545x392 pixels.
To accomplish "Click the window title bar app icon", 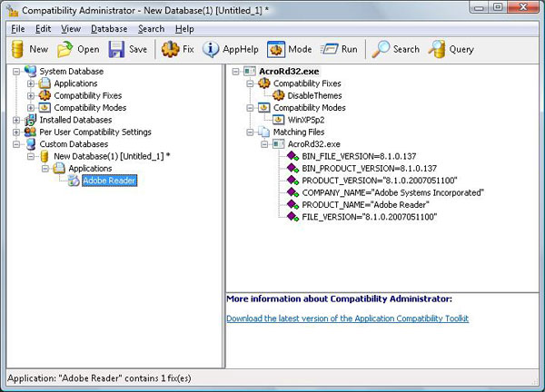I will [12, 10].
